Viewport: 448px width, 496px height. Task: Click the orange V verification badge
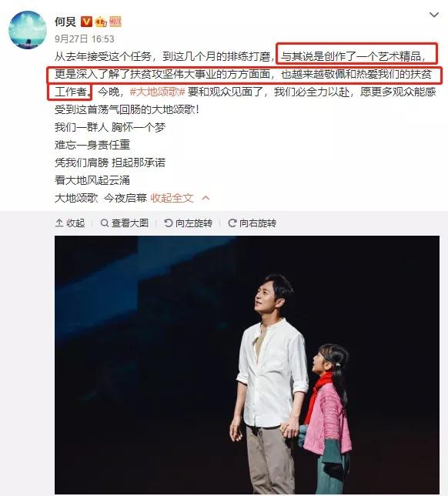(86, 22)
